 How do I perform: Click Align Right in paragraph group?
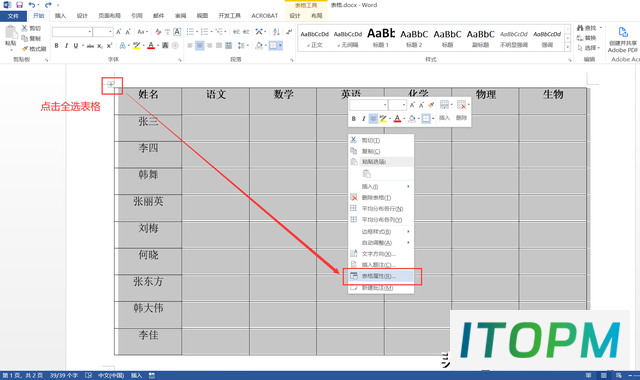pos(209,46)
